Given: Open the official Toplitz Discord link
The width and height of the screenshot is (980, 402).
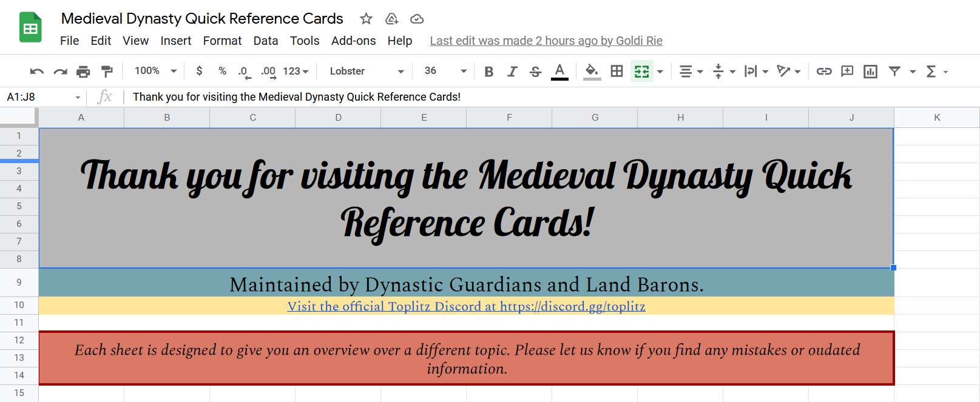Looking at the screenshot, I should 466,306.
